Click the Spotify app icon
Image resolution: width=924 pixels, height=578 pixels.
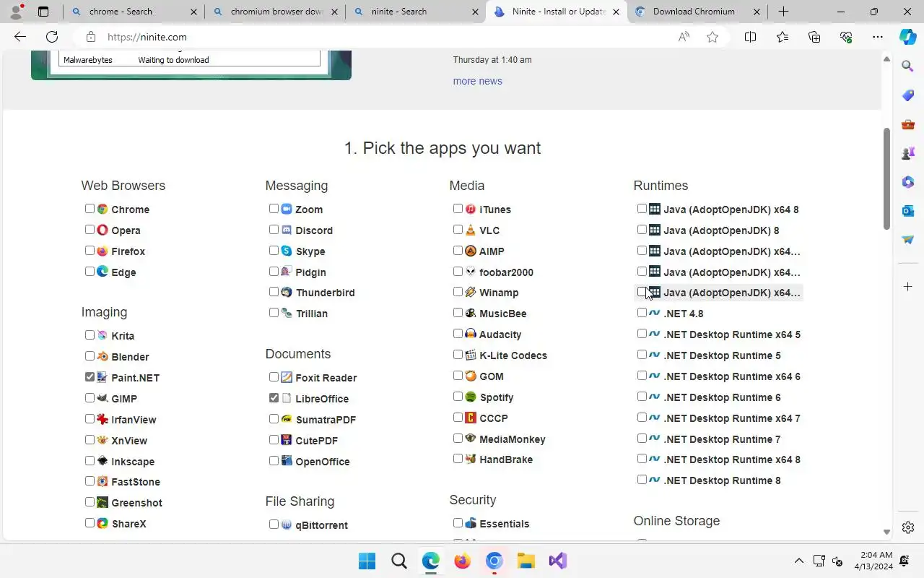pyautogui.click(x=471, y=397)
